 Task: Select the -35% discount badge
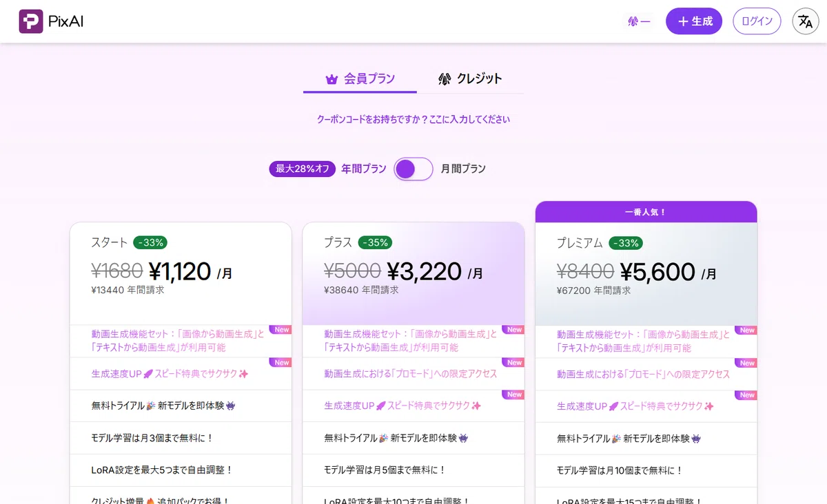376,242
